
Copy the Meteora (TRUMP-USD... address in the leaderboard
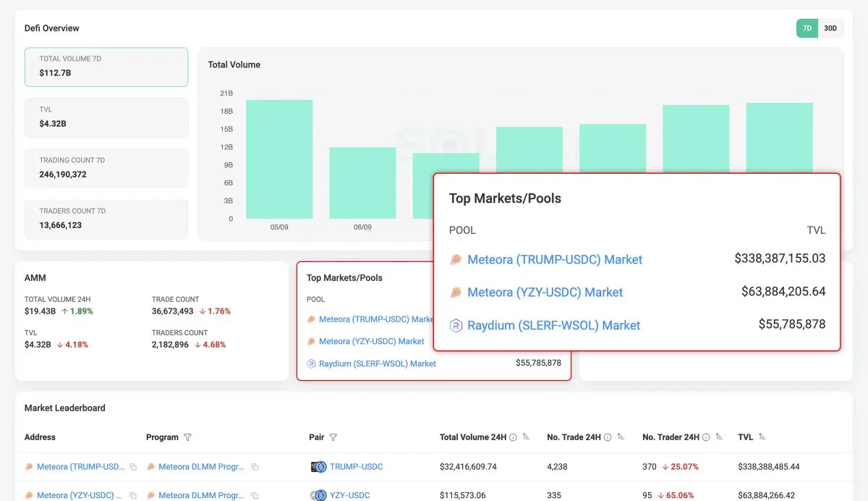click(x=133, y=467)
